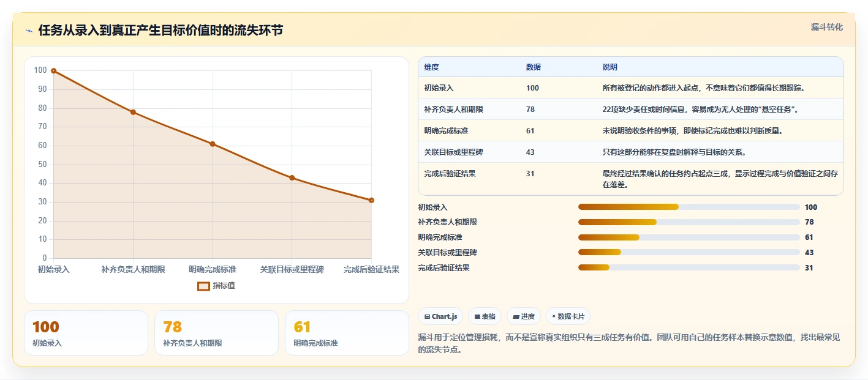This screenshot has height=380, width=868.
Task: Click the footer note starting 漏斗用于定位管理损耗
Action: pyautogui.click(x=629, y=343)
